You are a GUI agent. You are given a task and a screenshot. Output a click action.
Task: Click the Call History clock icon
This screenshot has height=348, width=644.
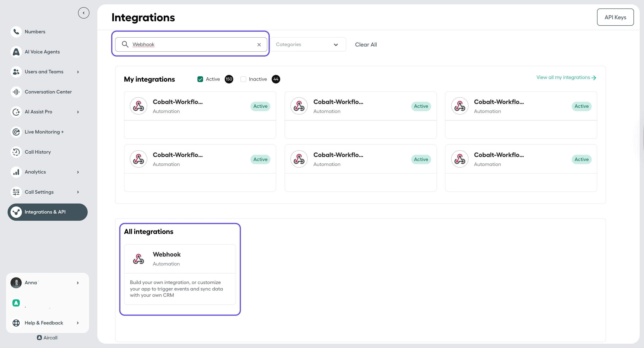click(16, 152)
